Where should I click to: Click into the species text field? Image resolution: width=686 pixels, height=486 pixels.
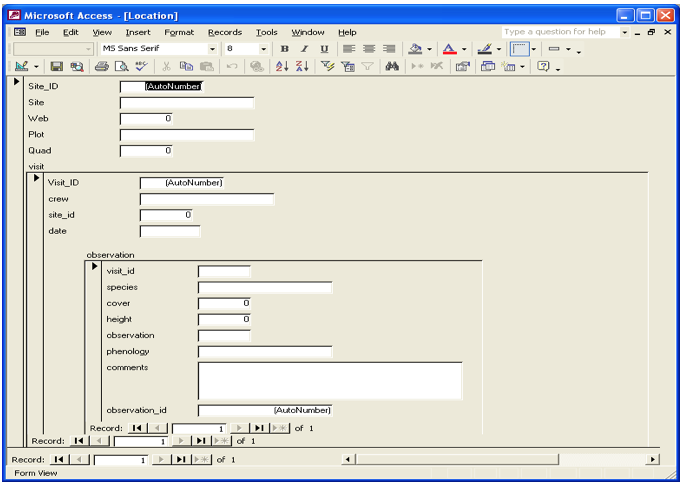[265, 287]
